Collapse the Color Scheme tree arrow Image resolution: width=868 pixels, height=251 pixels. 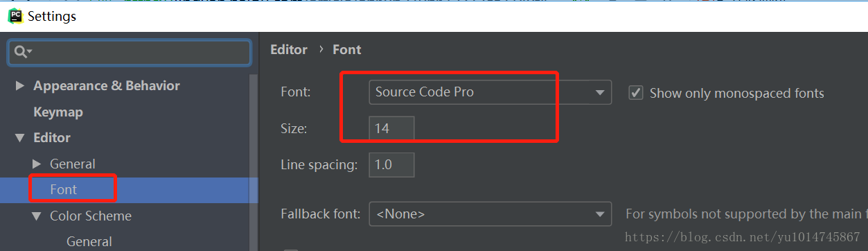[x=37, y=216]
